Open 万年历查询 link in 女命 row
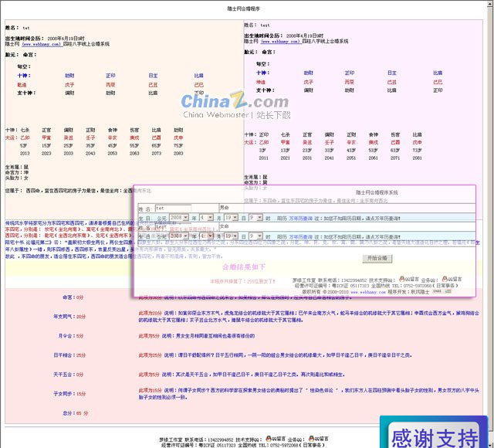494x448 pixels. point(300,237)
